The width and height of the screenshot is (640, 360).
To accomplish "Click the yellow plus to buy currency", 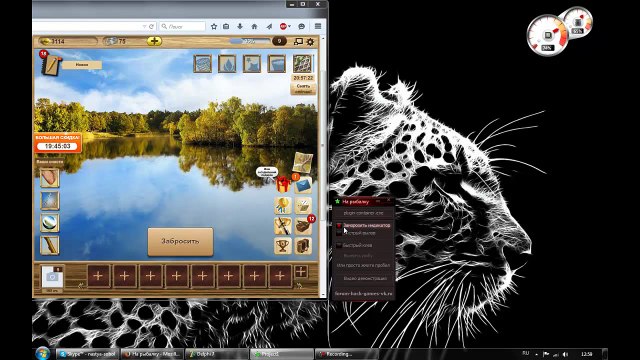I will [x=154, y=41].
